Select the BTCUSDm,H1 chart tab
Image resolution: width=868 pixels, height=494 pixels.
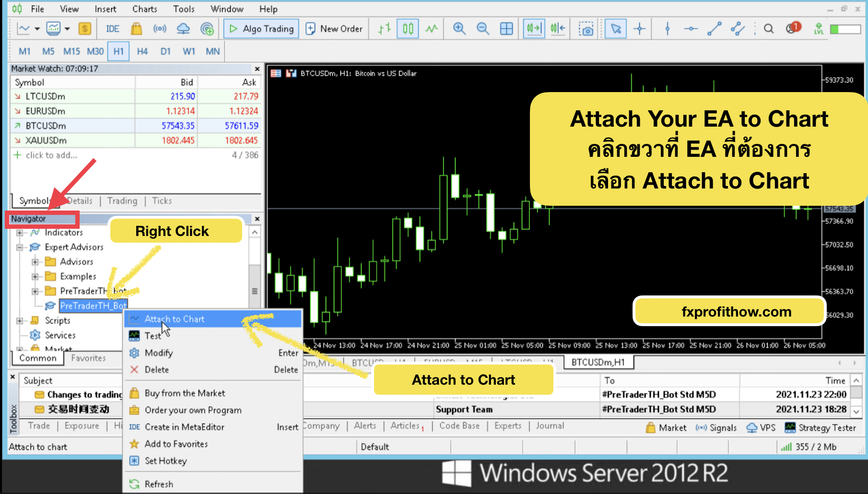point(598,363)
